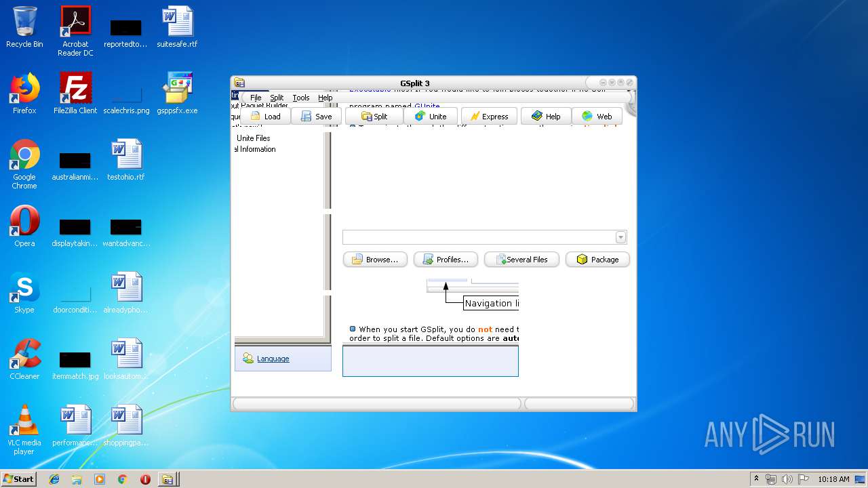This screenshot has width=868, height=488.
Task: Open Acrobat Reader DC shortcut
Action: tap(75, 31)
